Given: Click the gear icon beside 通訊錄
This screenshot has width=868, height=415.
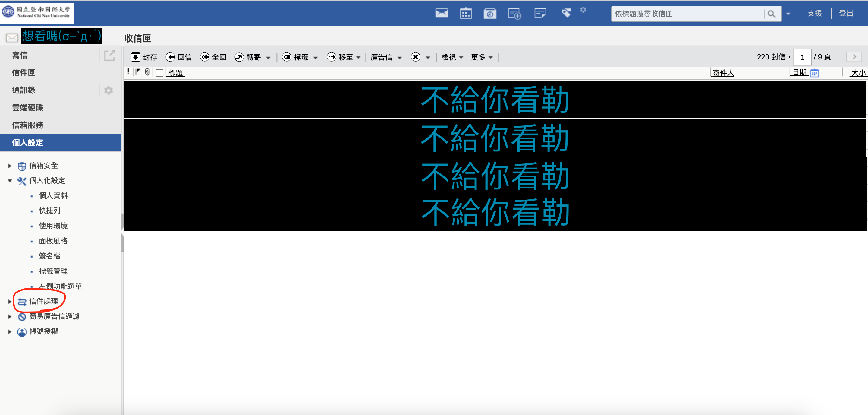Looking at the screenshot, I should click(108, 90).
